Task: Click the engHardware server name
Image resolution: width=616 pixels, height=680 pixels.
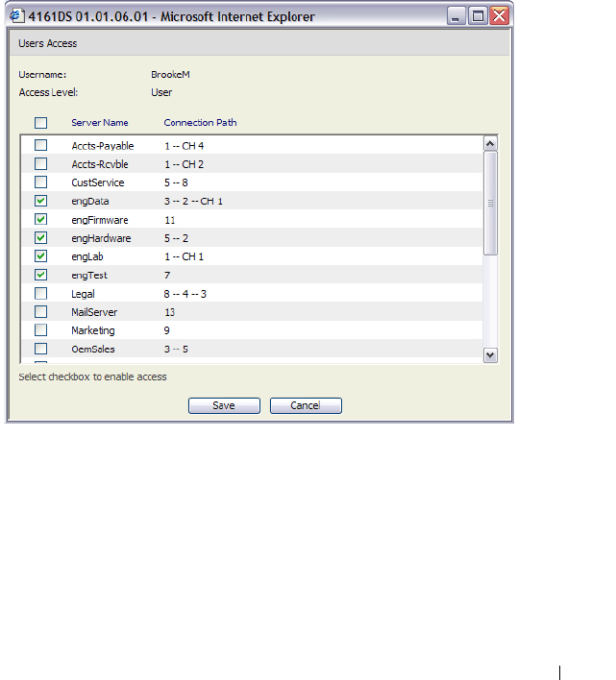Action: click(101, 238)
